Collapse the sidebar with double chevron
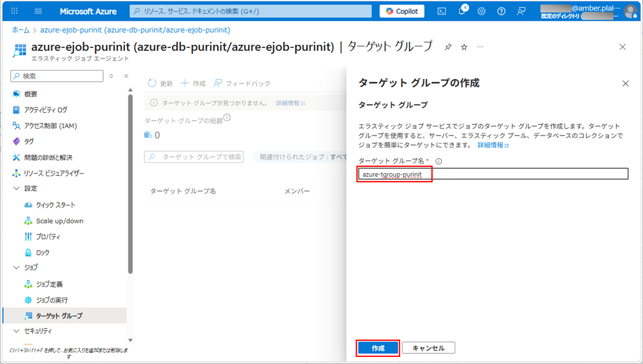Screen dimensions: 643x364 (126, 76)
